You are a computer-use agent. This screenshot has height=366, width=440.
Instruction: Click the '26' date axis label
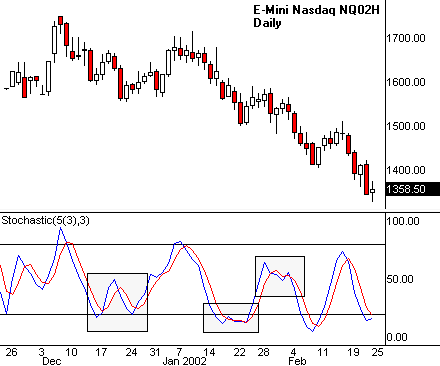(x=11, y=352)
